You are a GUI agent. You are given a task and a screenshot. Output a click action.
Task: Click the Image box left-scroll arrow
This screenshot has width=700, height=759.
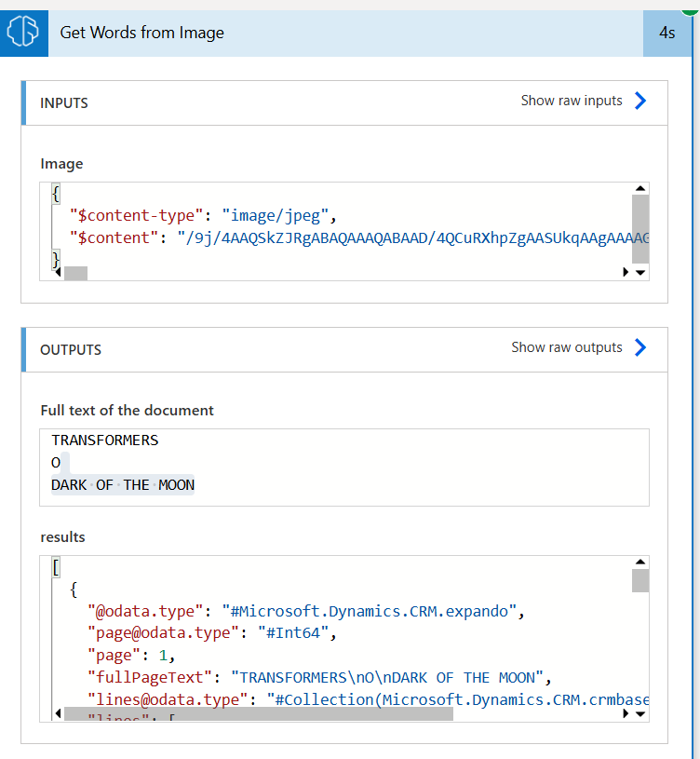point(58,273)
